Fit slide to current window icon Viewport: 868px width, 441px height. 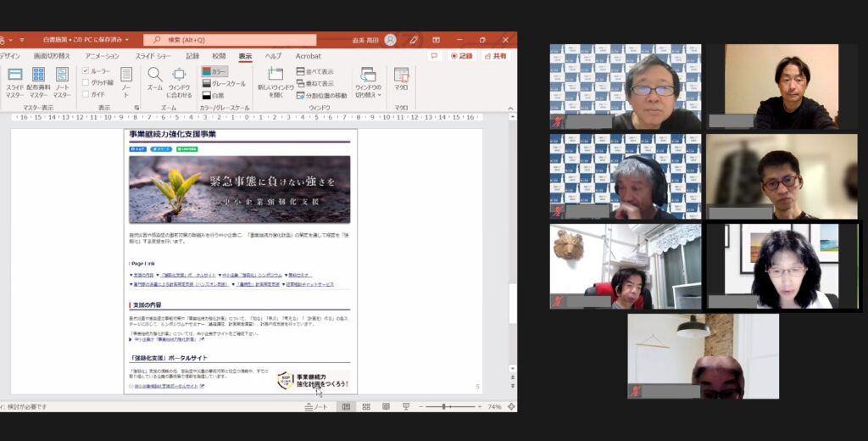(511, 406)
